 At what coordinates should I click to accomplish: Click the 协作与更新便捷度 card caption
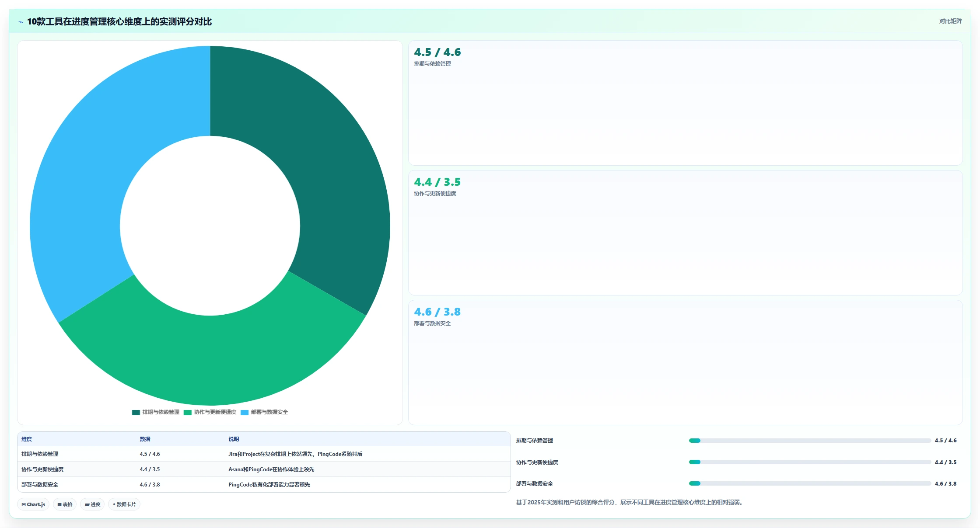[435, 194]
